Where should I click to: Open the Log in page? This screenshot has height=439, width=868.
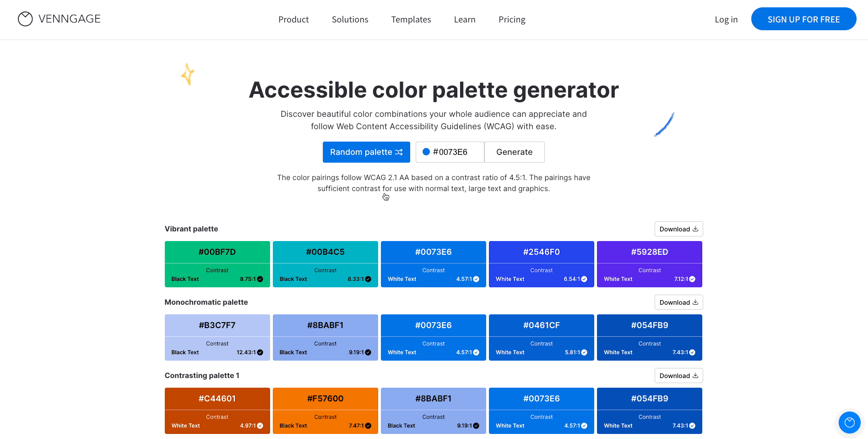coord(726,19)
